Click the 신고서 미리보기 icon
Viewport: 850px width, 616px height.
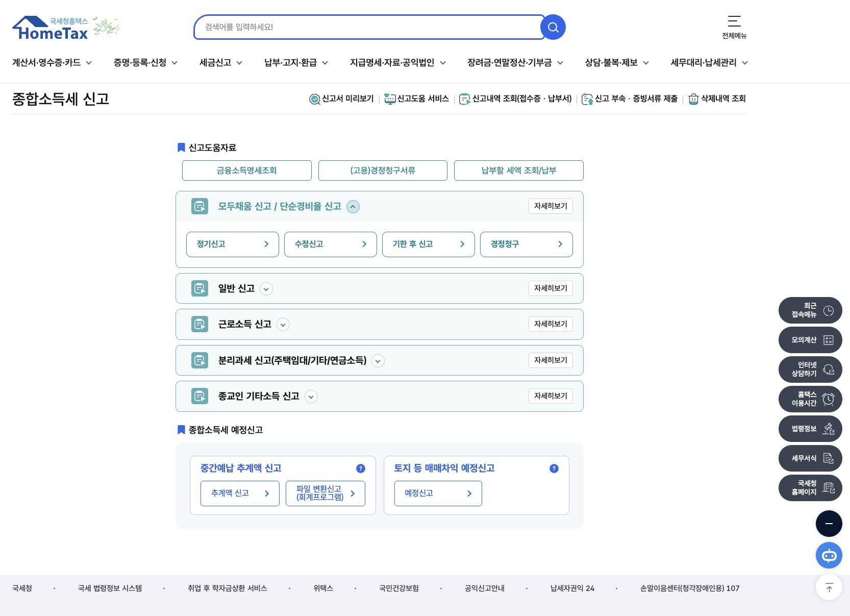[x=315, y=99]
